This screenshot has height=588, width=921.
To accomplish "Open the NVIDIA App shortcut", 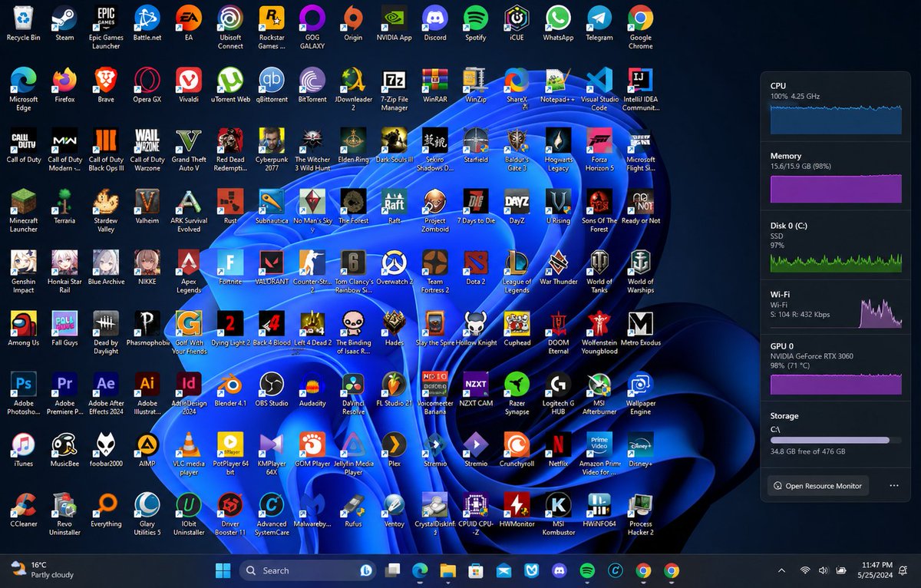I will click(x=394, y=23).
